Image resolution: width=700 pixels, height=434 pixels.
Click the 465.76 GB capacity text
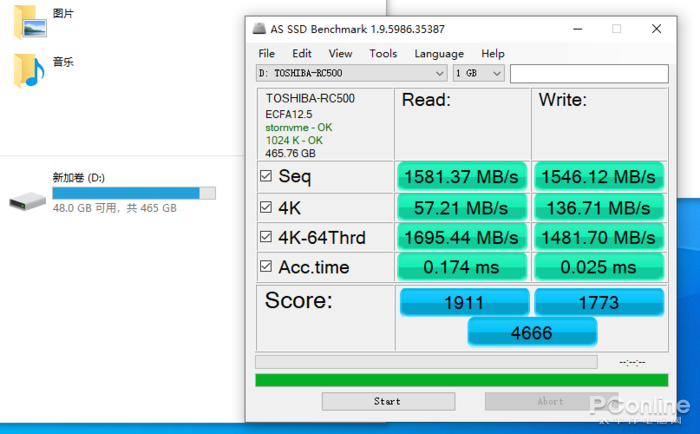pyautogui.click(x=290, y=153)
